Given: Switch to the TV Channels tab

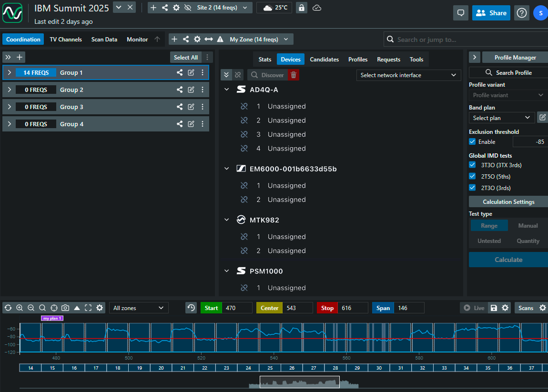Looking at the screenshot, I should click(x=66, y=39).
